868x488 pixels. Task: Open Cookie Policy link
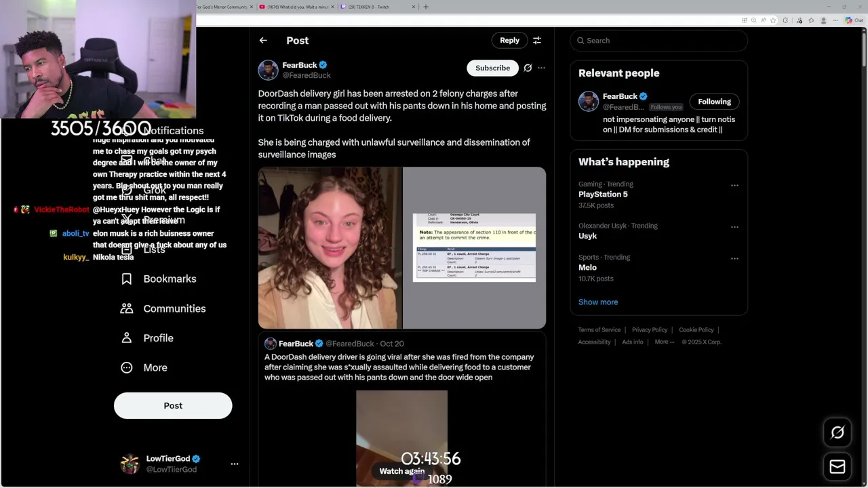click(696, 330)
